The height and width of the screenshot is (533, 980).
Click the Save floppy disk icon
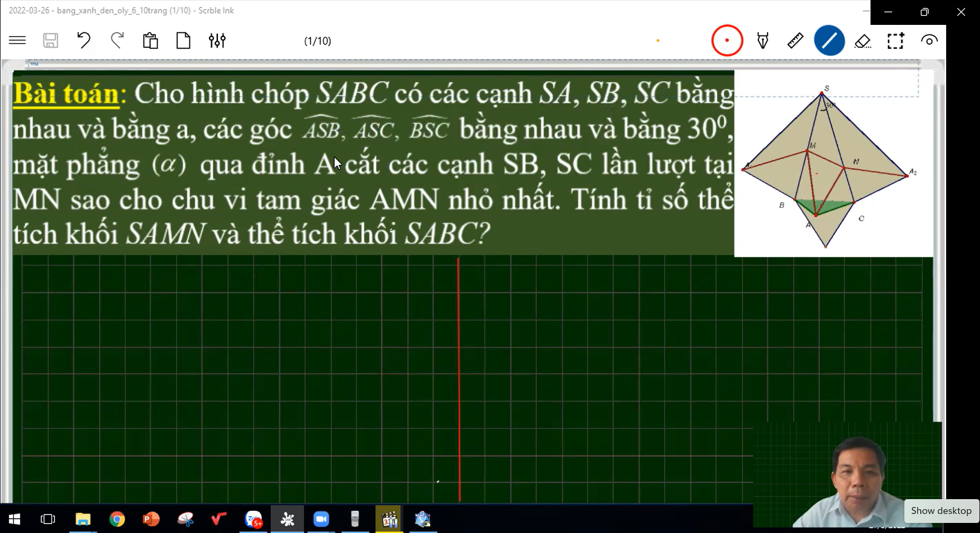click(51, 41)
